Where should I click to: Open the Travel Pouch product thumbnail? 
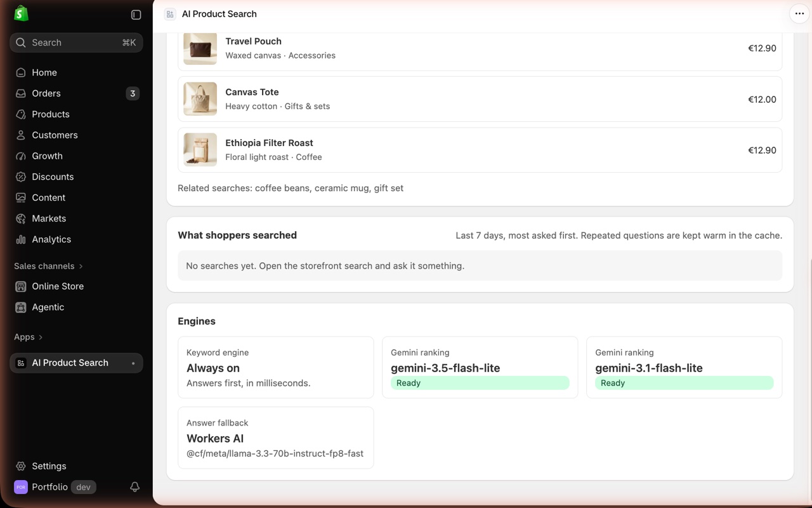point(200,48)
